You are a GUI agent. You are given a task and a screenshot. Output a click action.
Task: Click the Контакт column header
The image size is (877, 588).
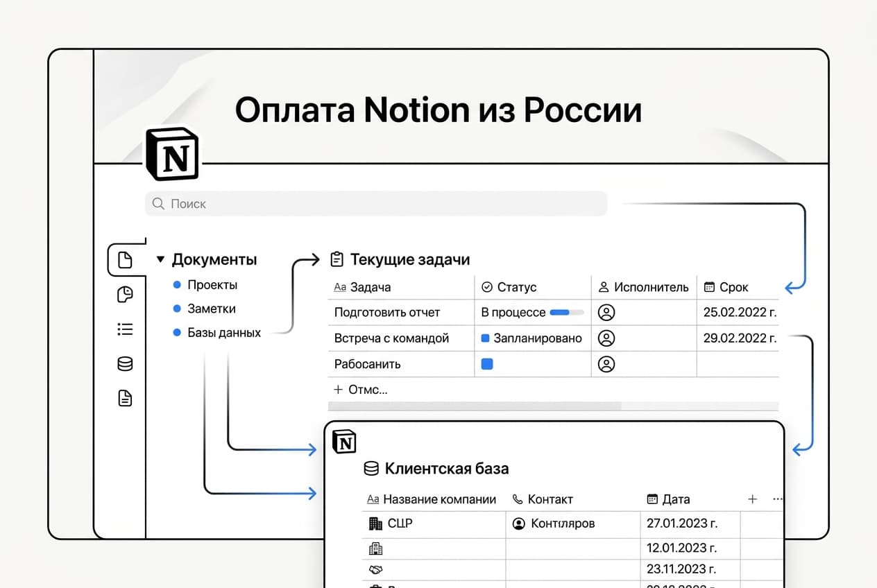550,499
